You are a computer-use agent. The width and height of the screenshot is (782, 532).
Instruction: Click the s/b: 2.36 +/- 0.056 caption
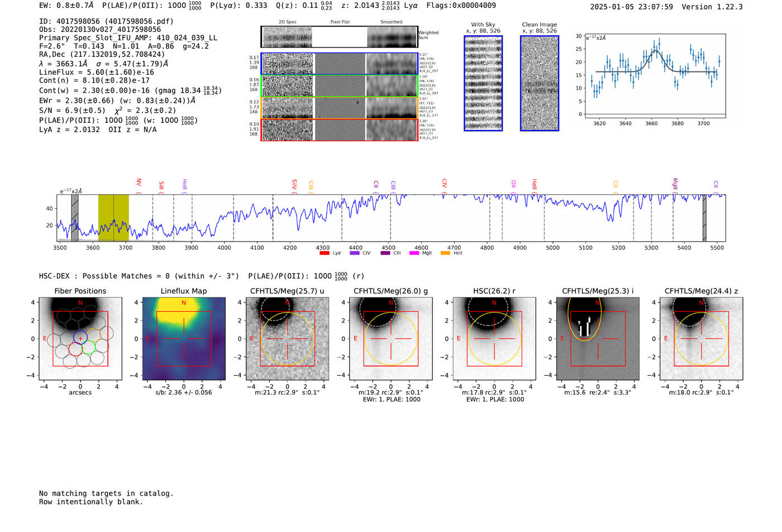pyautogui.click(x=184, y=392)
